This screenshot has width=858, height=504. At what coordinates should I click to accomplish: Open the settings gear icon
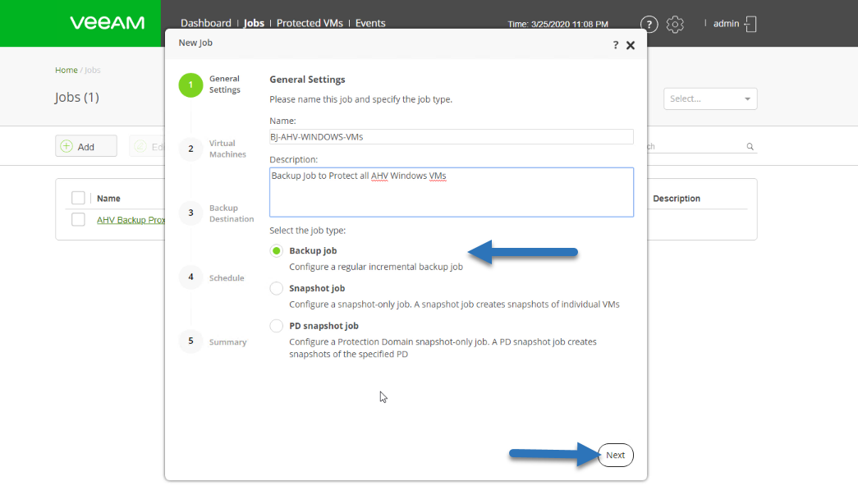point(675,24)
